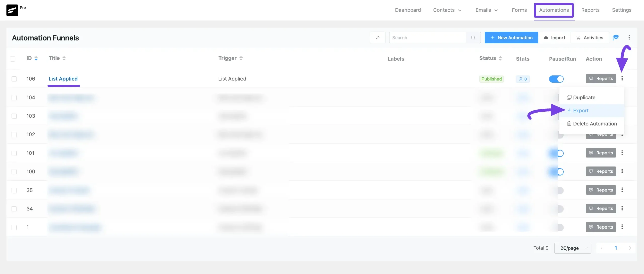The width and height of the screenshot is (644, 274).
Task: Expand the 20/page dropdown selector
Action: click(573, 248)
